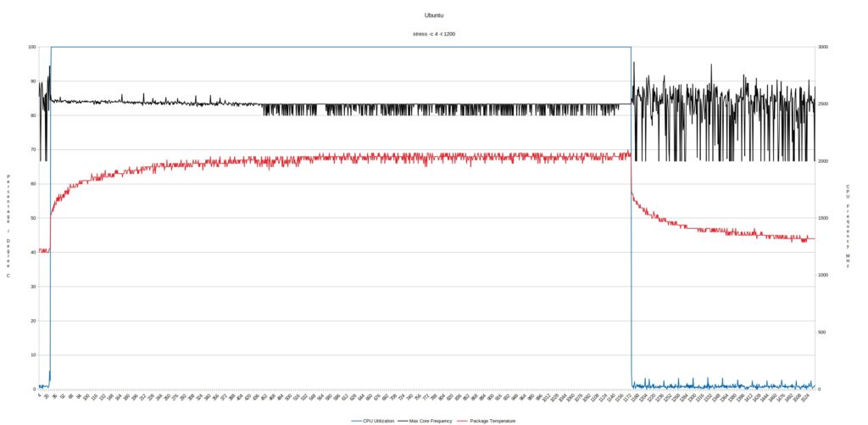Click the blue CPU Utilization legend line swatch
868x425 pixels.
pyautogui.click(x=356, y=420)
